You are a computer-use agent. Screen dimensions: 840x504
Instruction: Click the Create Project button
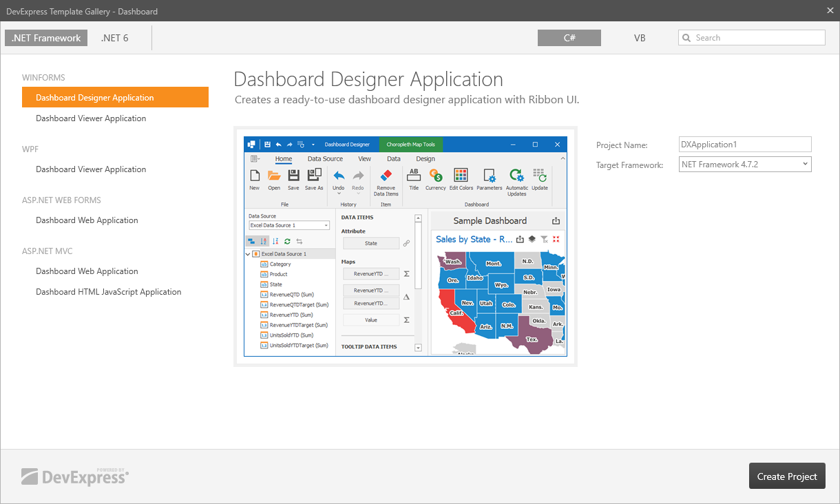[787, 476]
